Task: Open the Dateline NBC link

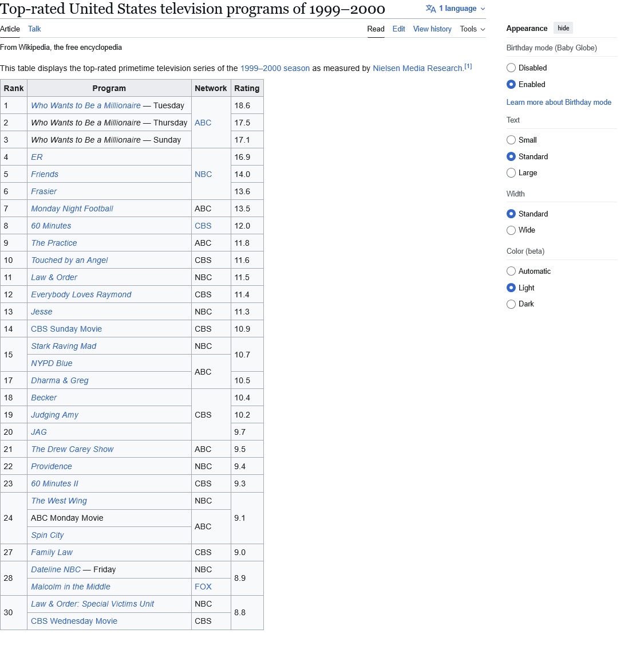Action: pos(56,570)
